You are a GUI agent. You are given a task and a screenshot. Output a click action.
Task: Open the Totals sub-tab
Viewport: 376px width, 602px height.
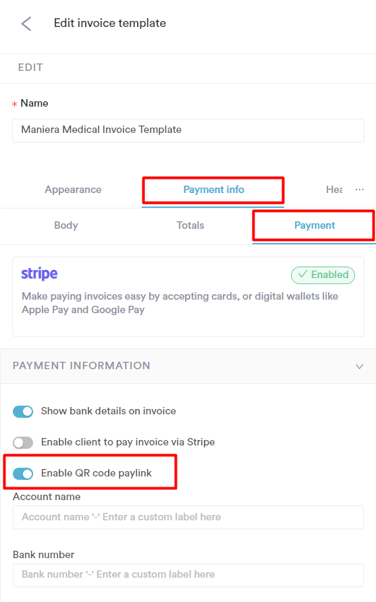tap(190, 225)
